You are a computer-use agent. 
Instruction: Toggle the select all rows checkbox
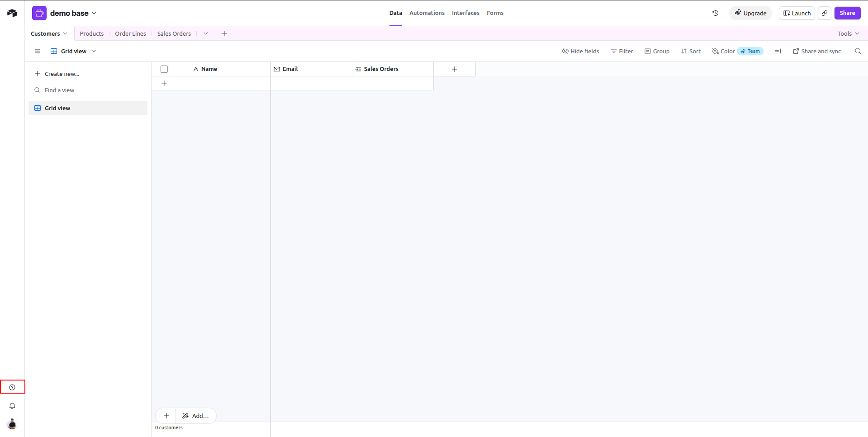pyautogui.click(x=164, y=69)
